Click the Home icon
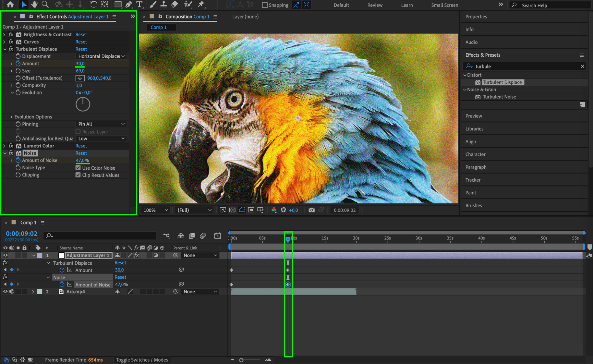This screenshot has height=364, width=593. click(x=10, y=4)
